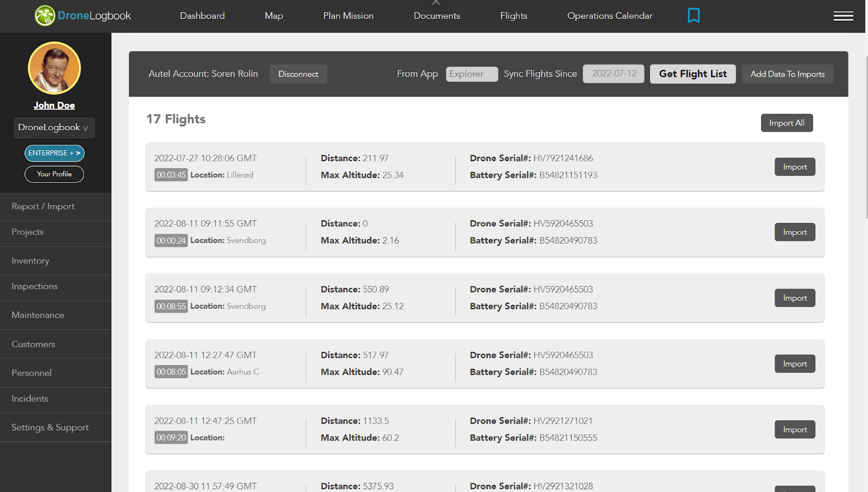868x492 pixels.
Task: Click the Distance 1133.5 value
Action: click(376, 421)
